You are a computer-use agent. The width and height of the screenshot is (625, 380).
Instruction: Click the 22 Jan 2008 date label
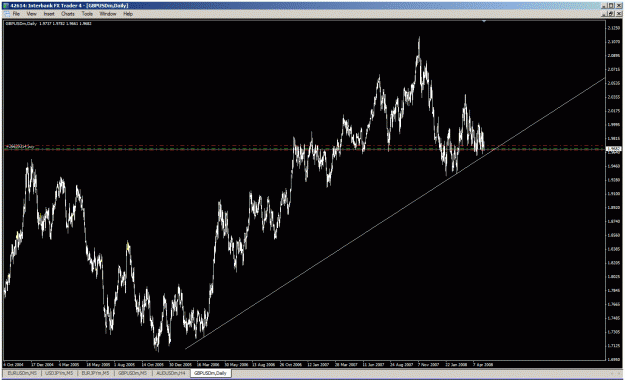[x=456, y=364]
